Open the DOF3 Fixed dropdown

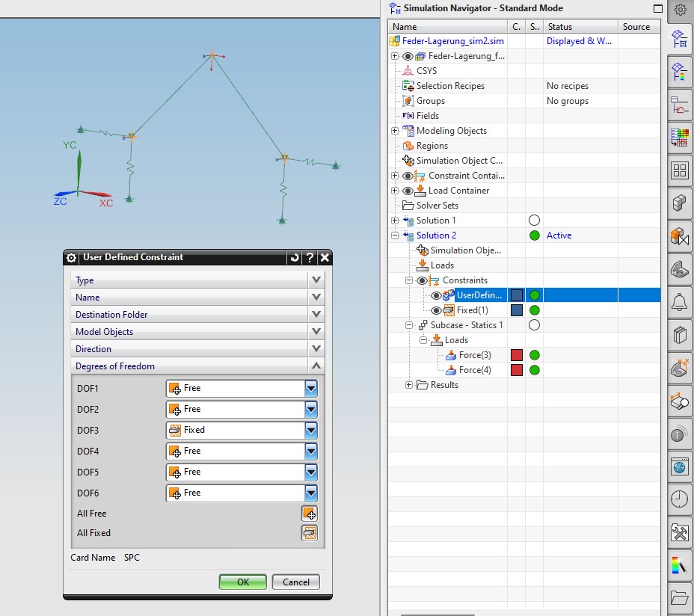coord(311,430)
